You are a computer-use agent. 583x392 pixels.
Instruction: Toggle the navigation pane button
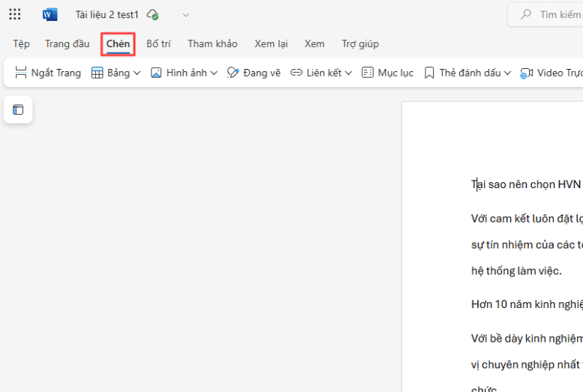(18, 109)
